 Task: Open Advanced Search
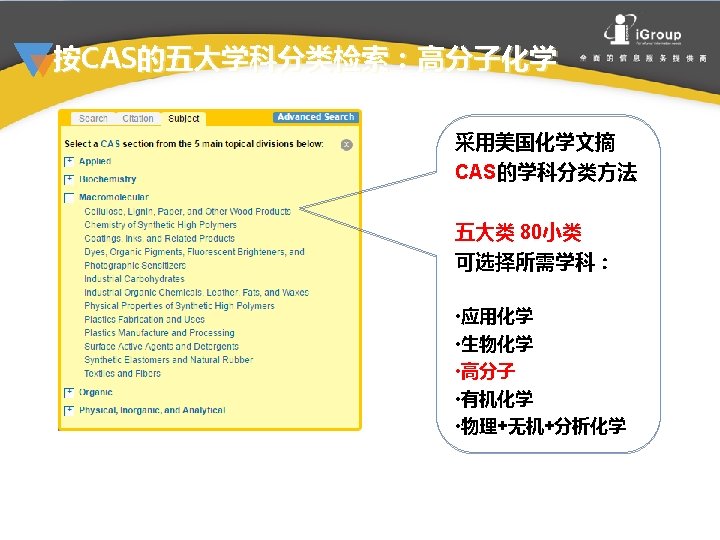pos(315,117)
